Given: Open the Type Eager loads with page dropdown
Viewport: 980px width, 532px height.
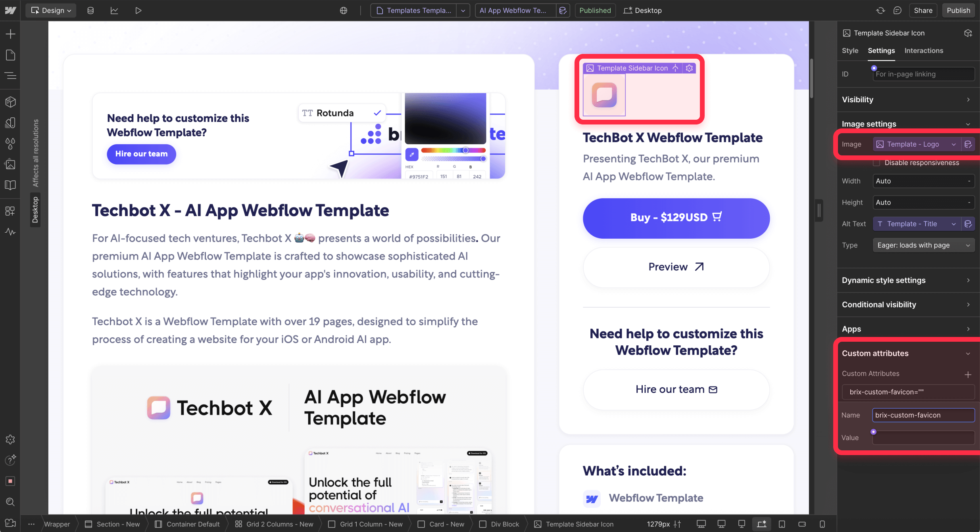Looking at the screenshot, I should (x=923, y=245).
